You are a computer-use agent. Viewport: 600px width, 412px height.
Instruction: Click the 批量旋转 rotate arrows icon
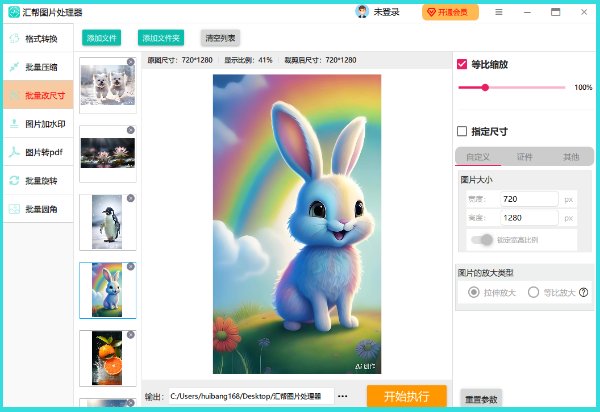pos(14,180)
